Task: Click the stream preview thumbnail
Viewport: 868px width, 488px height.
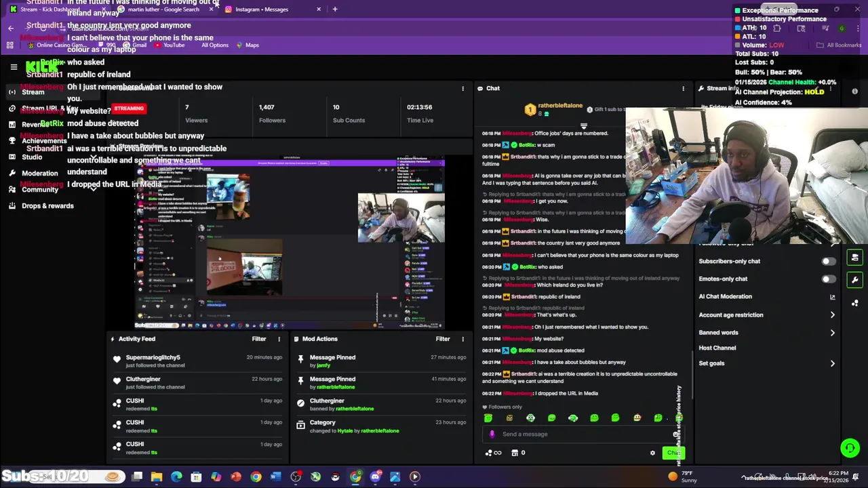Action: (x=290, y=243)
